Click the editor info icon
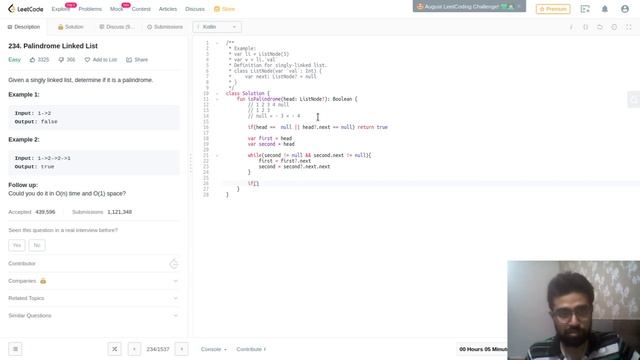 pyautogui.click(x=571, y=27)
